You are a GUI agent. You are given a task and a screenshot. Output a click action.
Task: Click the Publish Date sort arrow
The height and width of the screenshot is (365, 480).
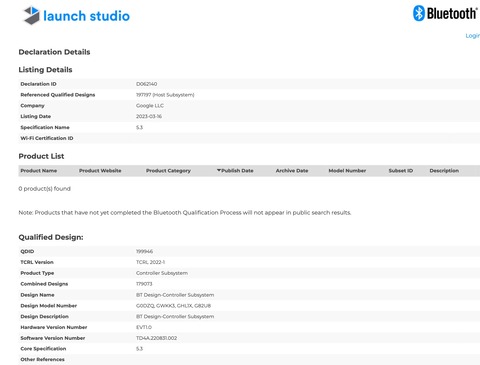[219, 170]
